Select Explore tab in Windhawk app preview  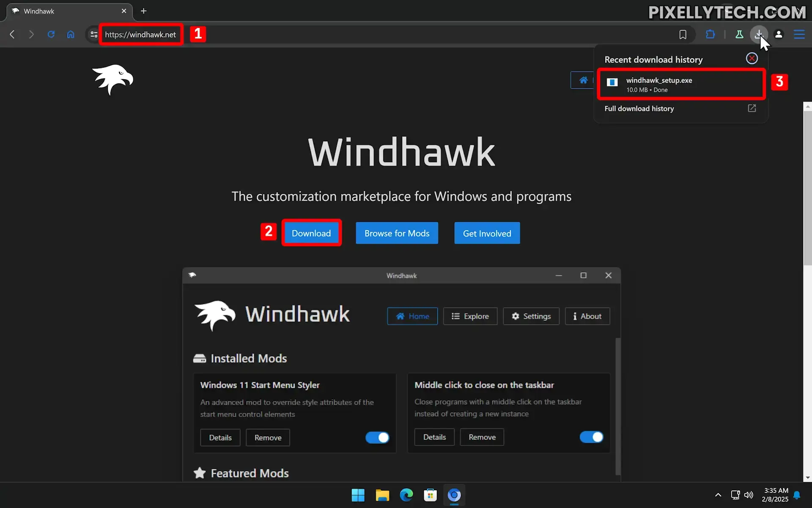[x=470, y=316]
